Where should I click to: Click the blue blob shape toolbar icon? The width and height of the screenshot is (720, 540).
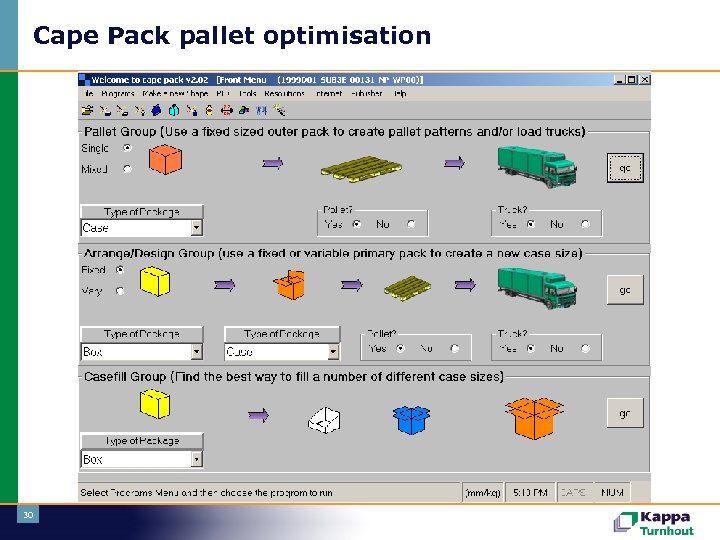[x=157, y=110]
